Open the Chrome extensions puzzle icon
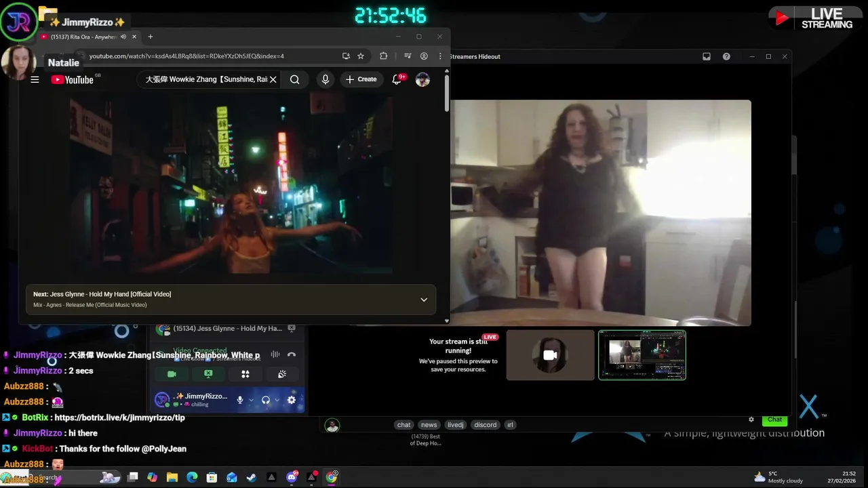This screenshot has width=868, height=488. click(383, 56)
